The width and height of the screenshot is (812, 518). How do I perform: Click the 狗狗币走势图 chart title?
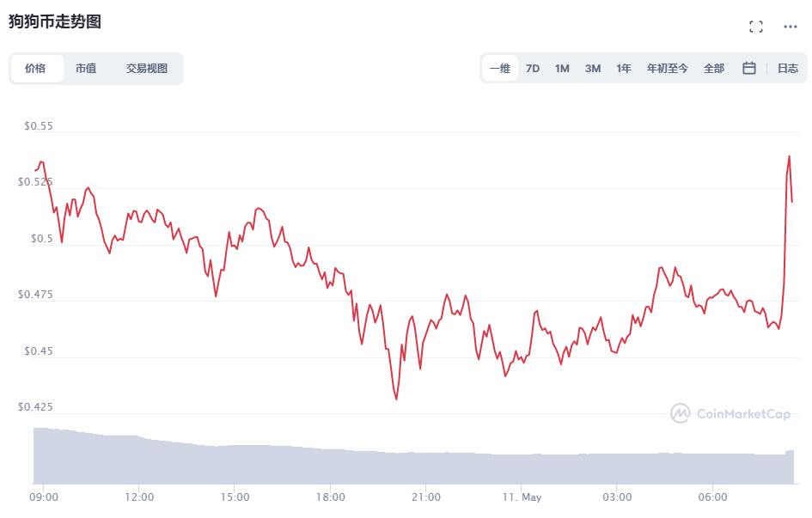pyautogui.click(x=55, y=22)
